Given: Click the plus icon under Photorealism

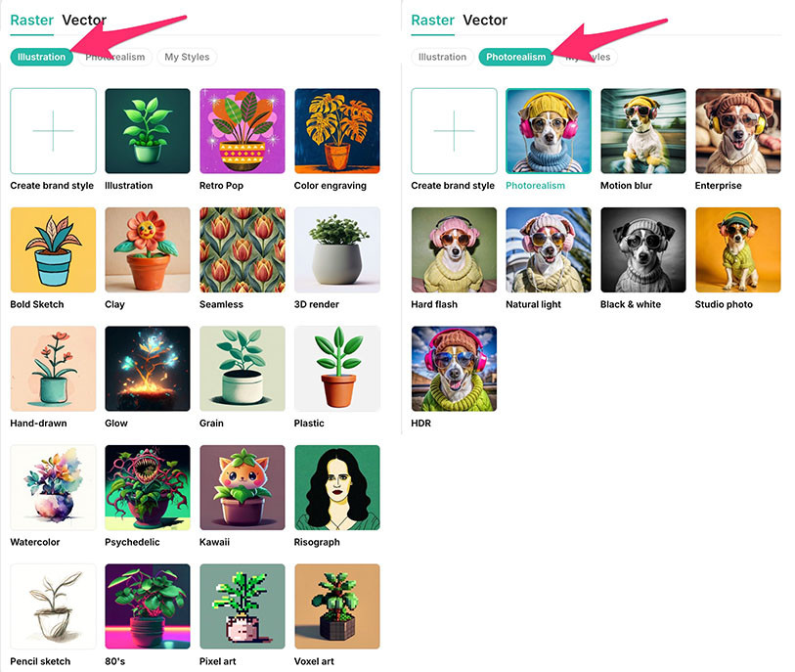Looking at the screenshot, I should coord(454,131).
